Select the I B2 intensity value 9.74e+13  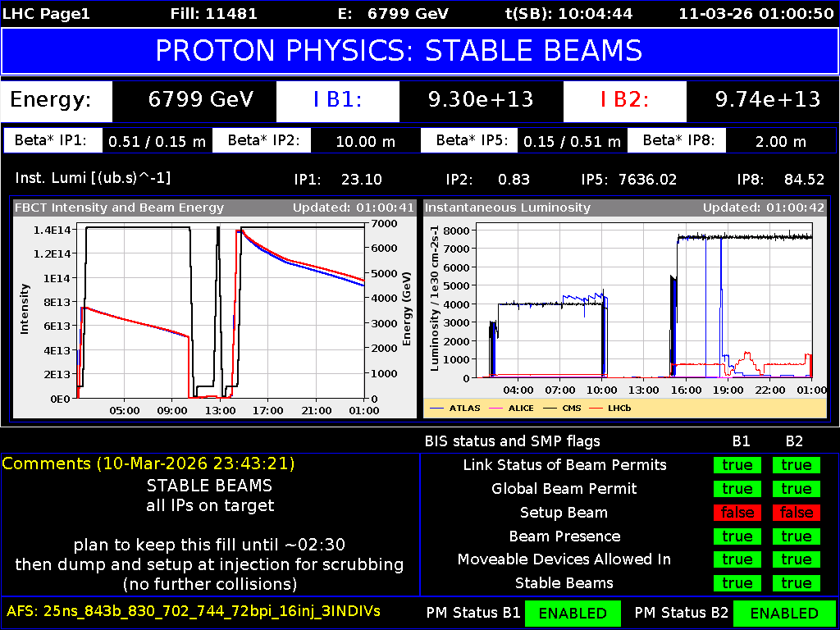coord(769,102)
